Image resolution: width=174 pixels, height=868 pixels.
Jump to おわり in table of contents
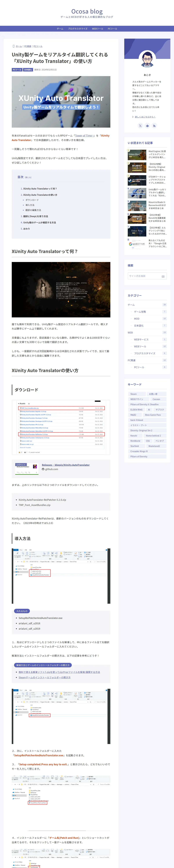[26, 229]
